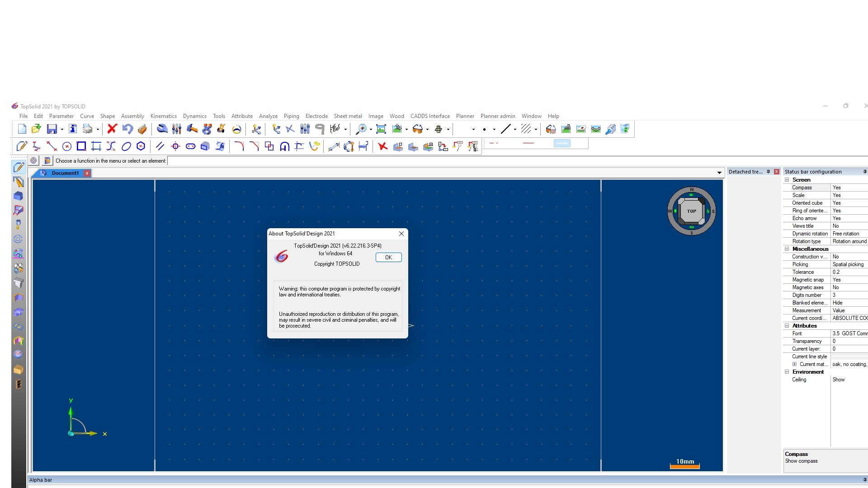Screen dimensions: 868x488
Task: Close the Detached tree panel
Action: 777,172
